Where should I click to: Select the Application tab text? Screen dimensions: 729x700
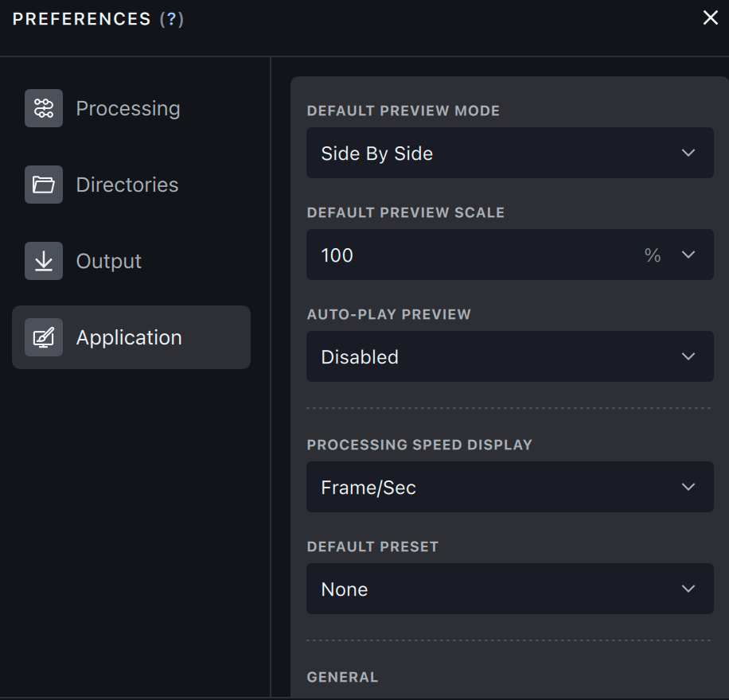(129, 337)
